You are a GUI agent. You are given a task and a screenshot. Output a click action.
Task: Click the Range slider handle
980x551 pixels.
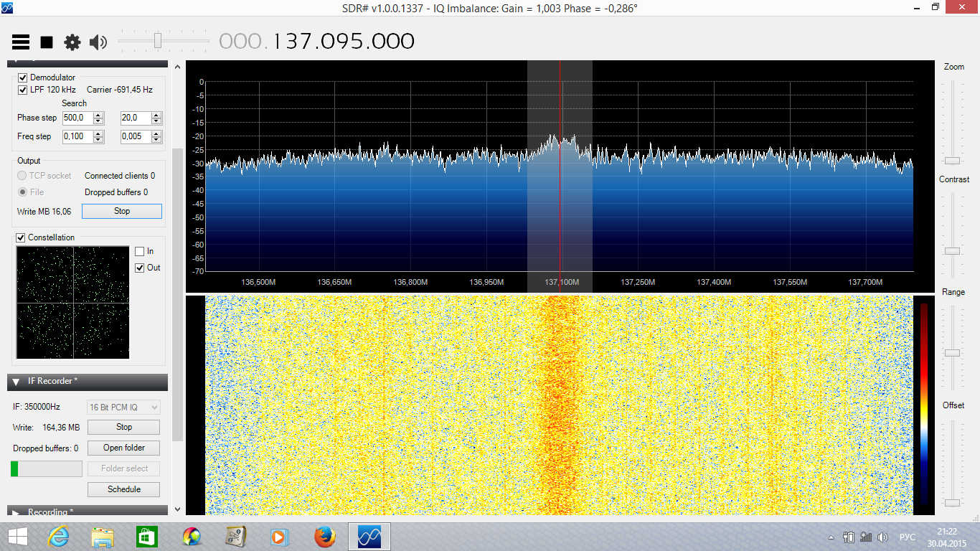pos(952,353)
